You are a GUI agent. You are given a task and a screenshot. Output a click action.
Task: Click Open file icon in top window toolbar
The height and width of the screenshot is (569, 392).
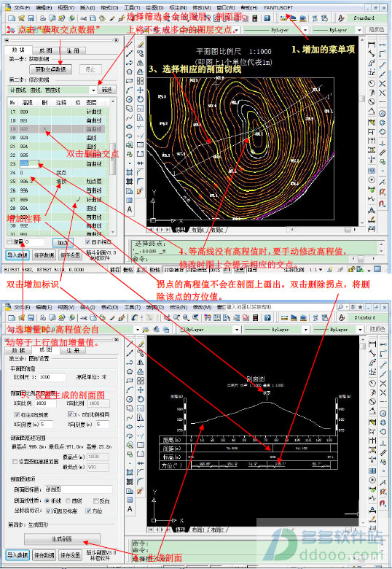(x=21, y=18)
